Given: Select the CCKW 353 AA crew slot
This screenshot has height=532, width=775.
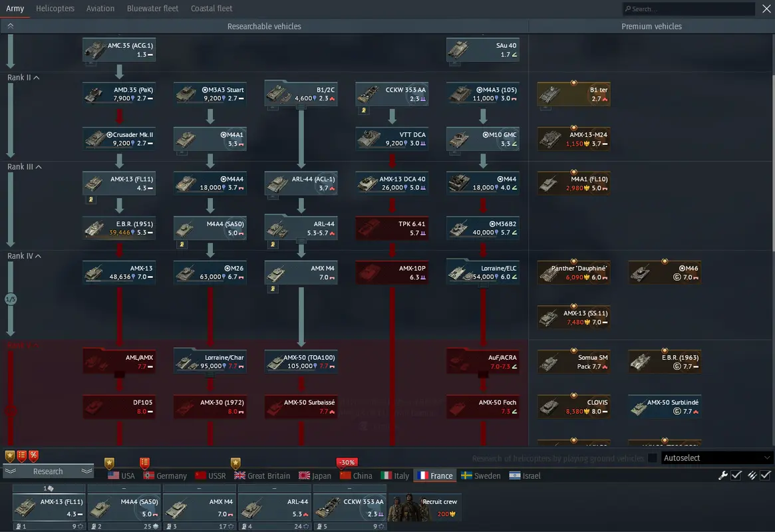Looking at the screenshot, I should point(350,506).
